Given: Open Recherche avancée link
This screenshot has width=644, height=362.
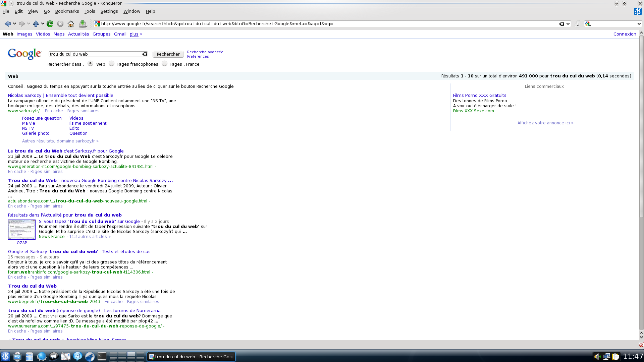Looking at the screenshot, I should [205, 52].
